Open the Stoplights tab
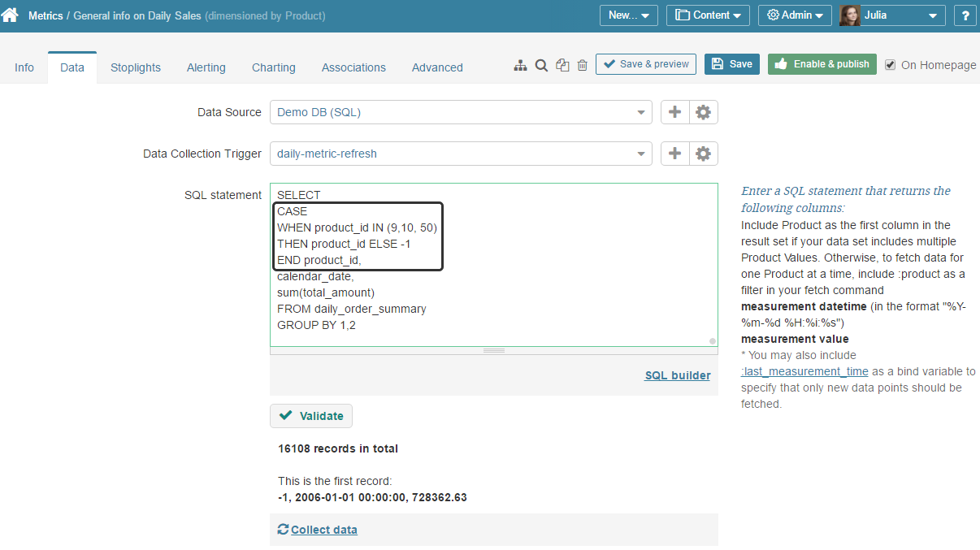This screenshot has width=980, height=550. [x=135, y=67]
